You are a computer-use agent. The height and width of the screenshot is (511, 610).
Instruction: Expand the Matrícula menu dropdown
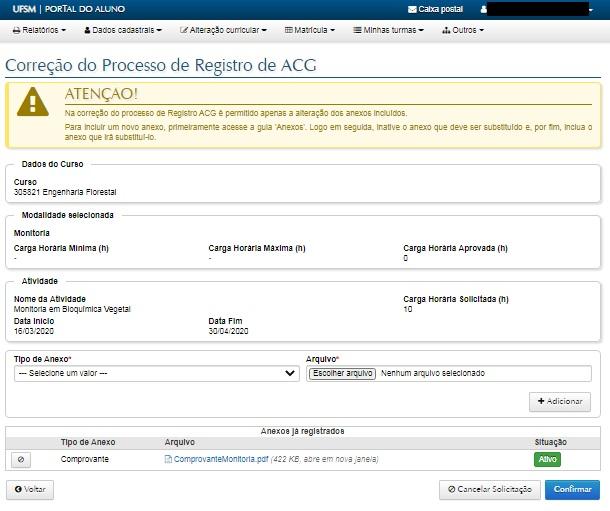(x=312, y=30)
